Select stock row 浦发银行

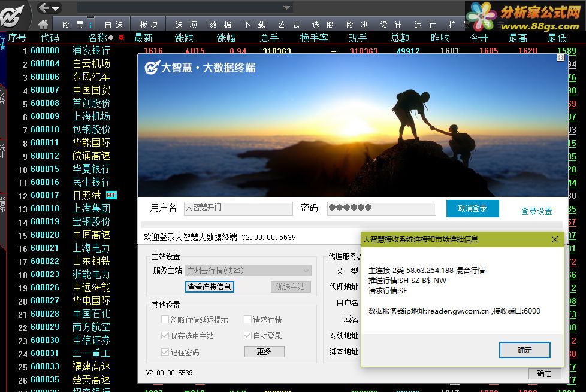point(91,50)
